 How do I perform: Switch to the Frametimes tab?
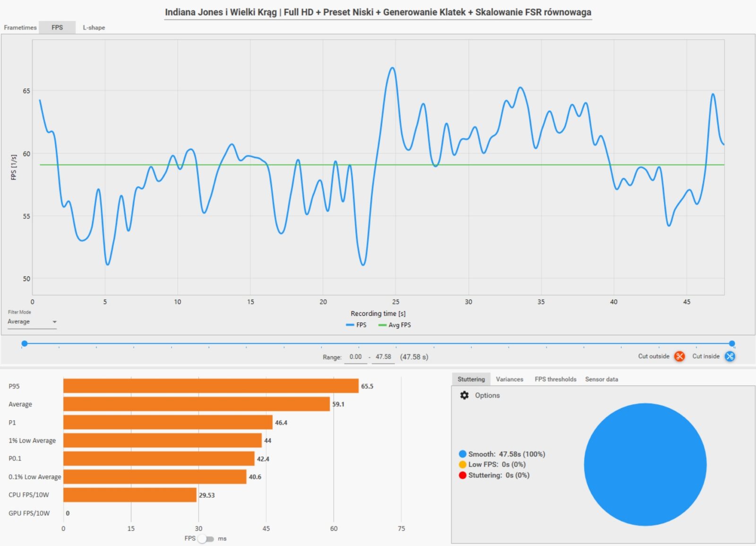(x=20, y=27)
